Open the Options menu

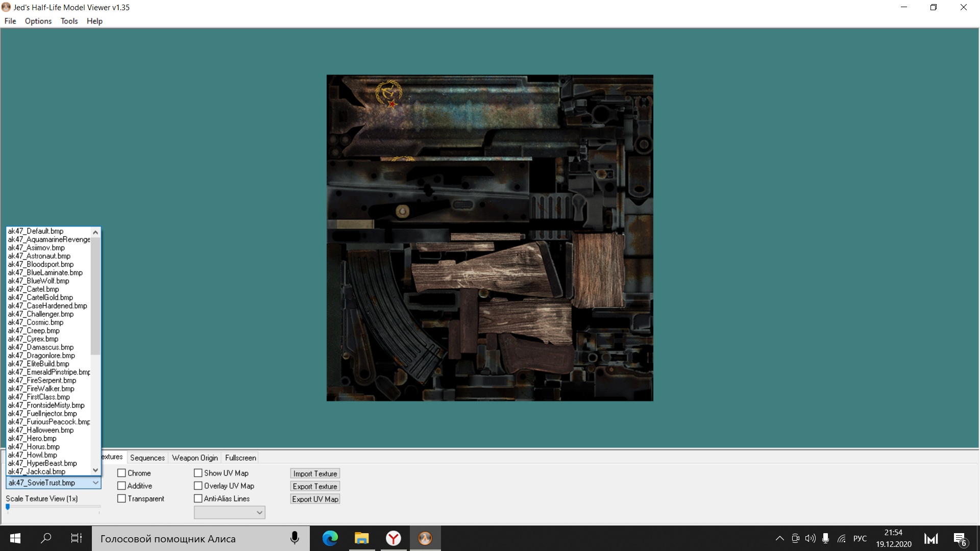pyautogui.click(x=38, y=21)
